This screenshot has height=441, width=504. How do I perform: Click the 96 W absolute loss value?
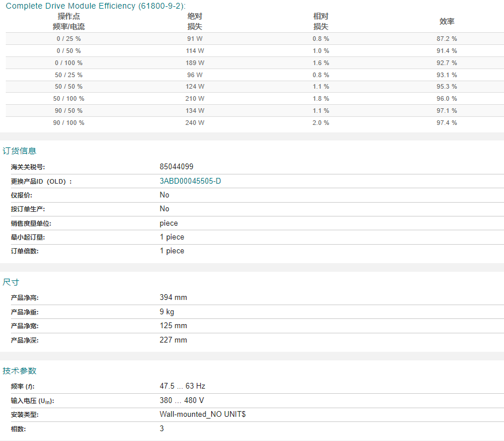click(195, 75)
